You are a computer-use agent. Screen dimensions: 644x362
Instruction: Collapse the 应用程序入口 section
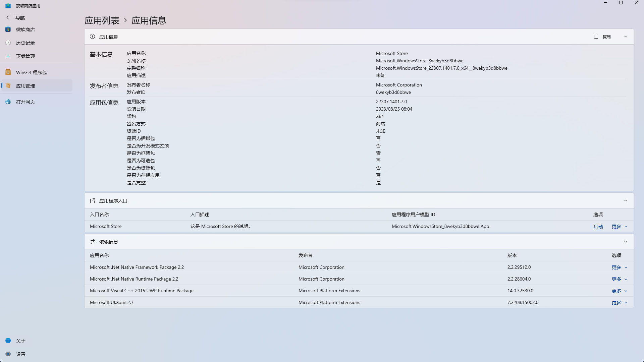626,200
